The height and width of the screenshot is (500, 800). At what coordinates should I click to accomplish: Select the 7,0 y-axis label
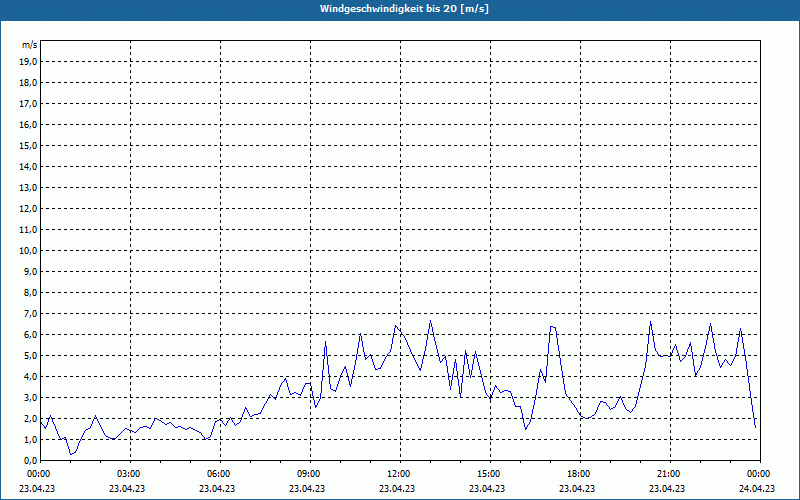30,314
